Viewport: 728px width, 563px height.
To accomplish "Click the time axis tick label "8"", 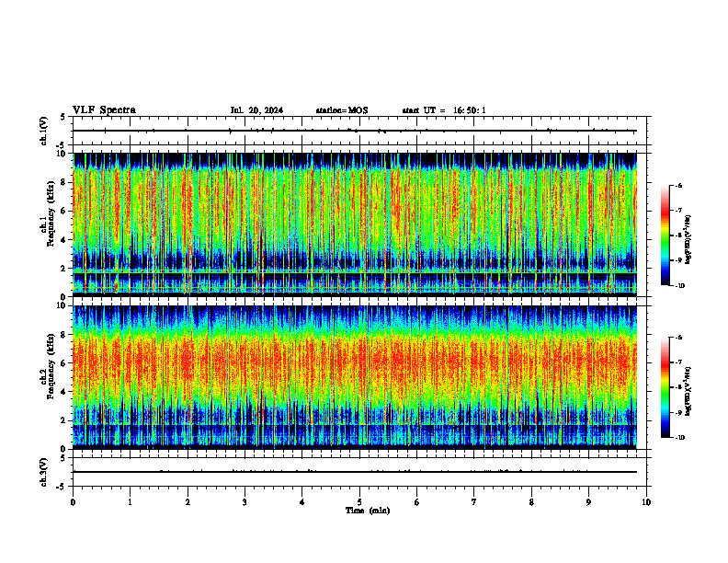I will [531, 502].
